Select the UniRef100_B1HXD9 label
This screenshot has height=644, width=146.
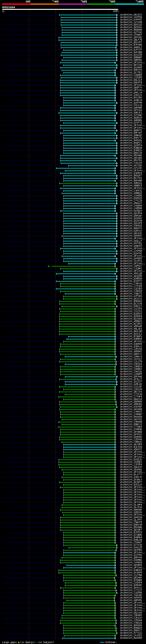(131, 638)
